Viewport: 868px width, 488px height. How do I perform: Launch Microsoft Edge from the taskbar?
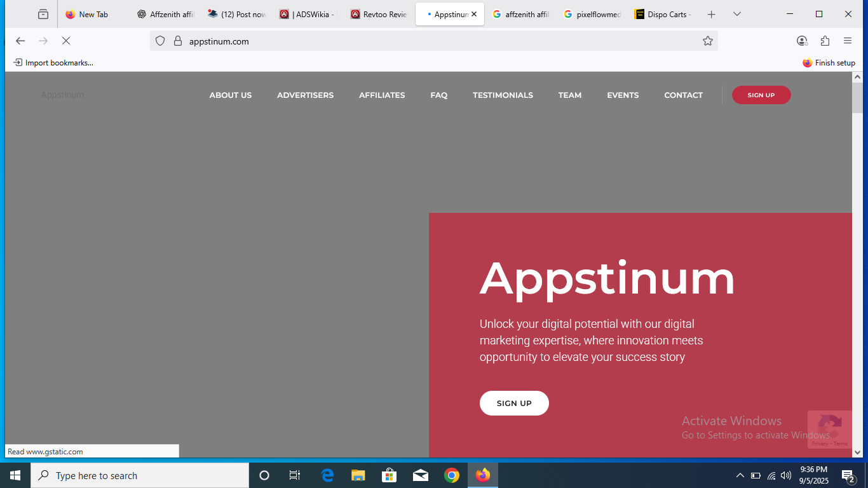tap(327, 475)
